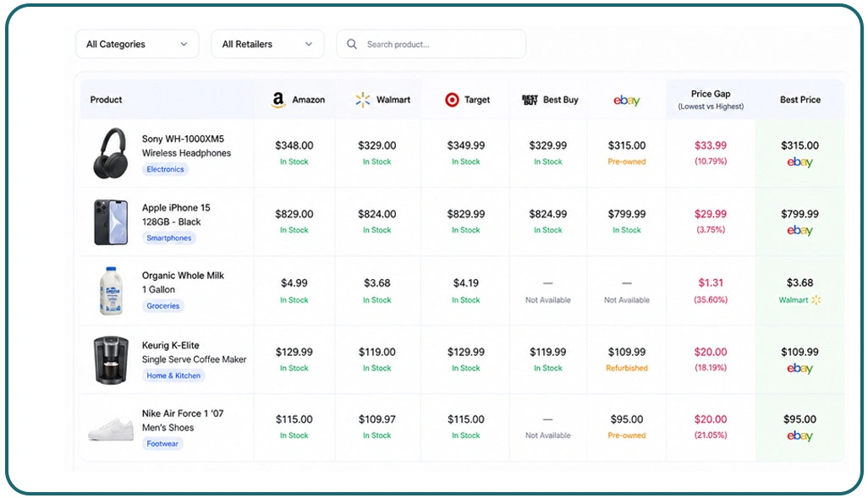Screen dimensions: 868x498
Task: Click the Product column header
Action: [106, 100]
